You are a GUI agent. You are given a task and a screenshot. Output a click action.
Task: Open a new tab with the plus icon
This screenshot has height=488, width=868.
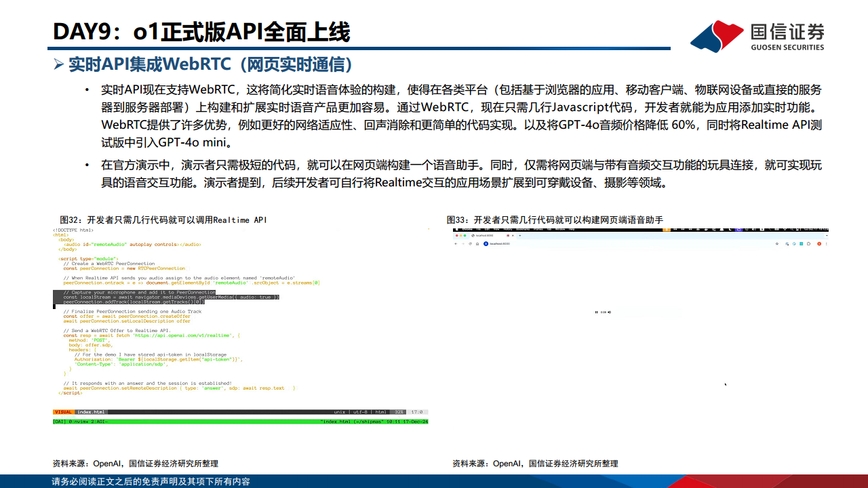point(520,236)
